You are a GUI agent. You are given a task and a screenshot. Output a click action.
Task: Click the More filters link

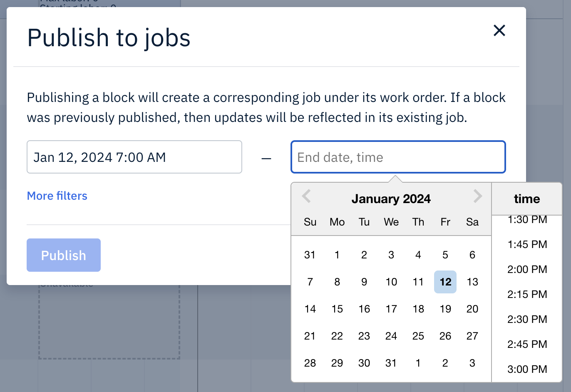tap(57, 196)
